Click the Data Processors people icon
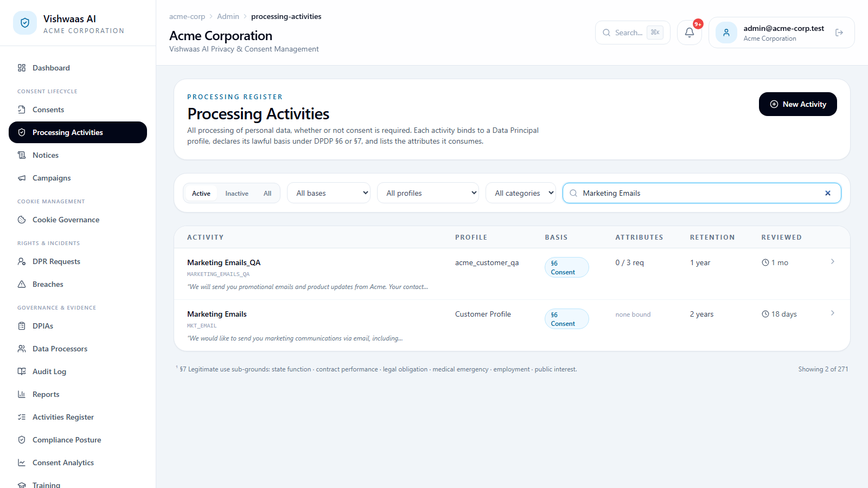The height and width of the screenshot is (488, 868). click(22, 349)
